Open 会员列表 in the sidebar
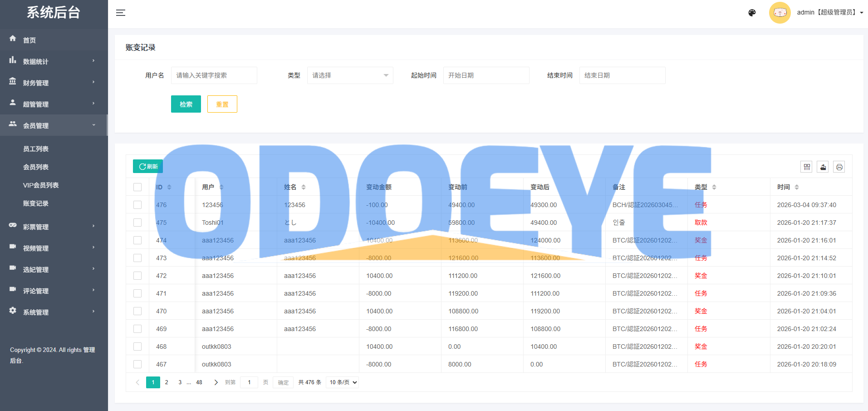The image size is (868, 411). [x=36, y=167]
